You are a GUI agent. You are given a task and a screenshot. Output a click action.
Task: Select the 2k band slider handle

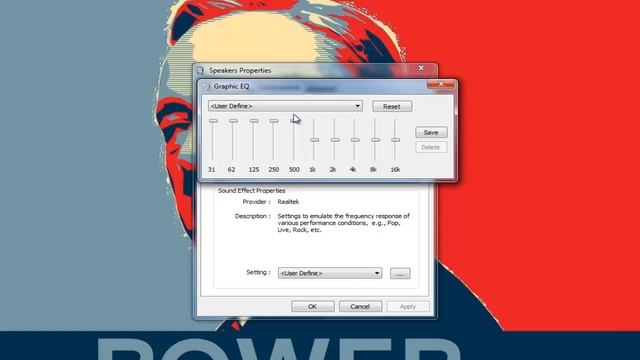(x=334, y=140)
